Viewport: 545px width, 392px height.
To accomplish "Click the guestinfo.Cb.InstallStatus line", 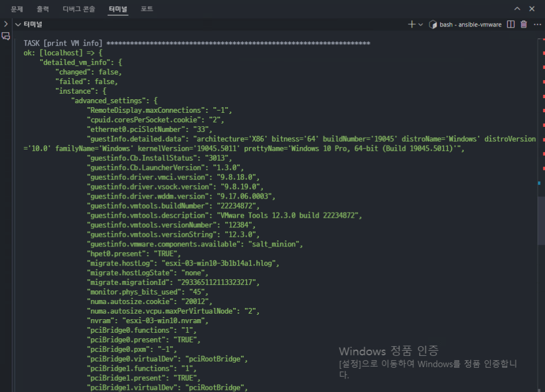I will point(159,158).
